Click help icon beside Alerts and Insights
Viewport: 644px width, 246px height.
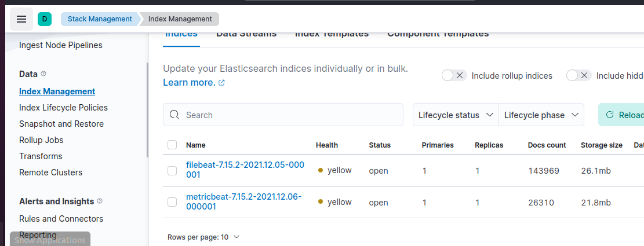pos(100,201)
